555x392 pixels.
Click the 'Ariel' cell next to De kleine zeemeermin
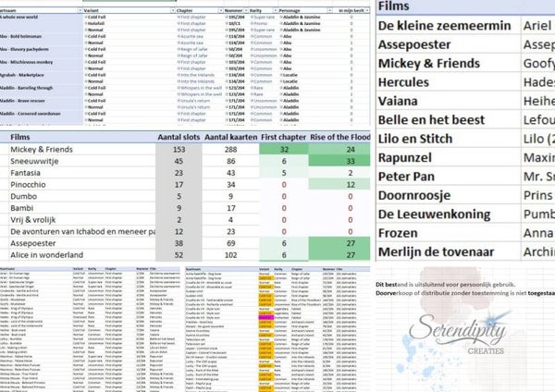537,26
